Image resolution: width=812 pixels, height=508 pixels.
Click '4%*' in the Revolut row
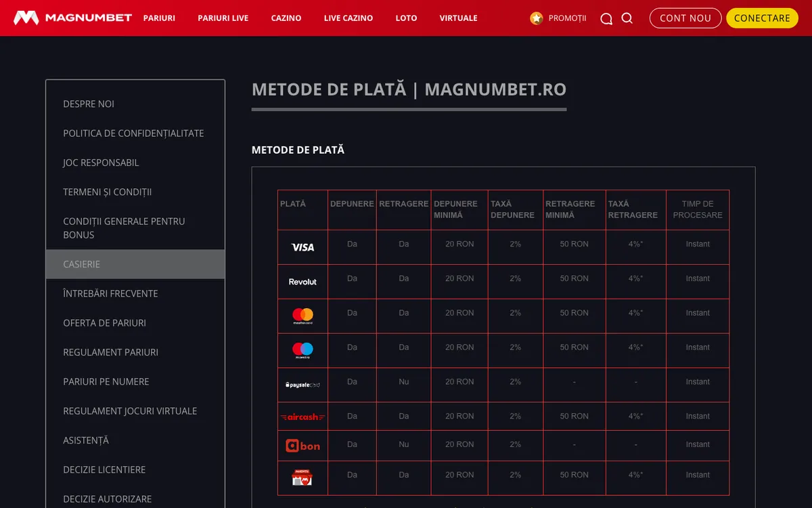click(x=635, y=278)
